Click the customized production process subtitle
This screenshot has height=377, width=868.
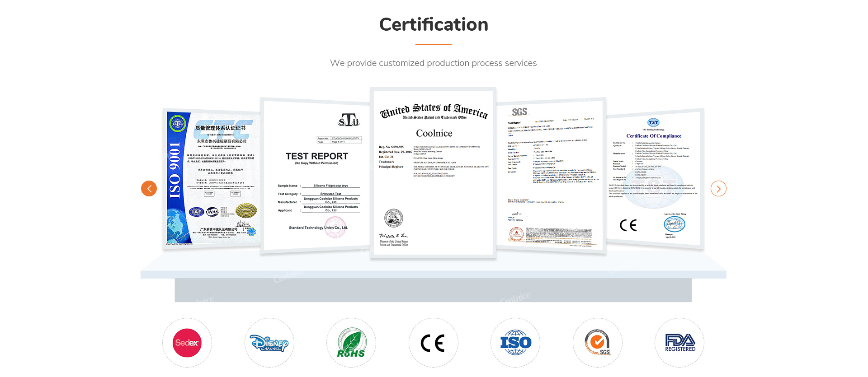point(433,63)
